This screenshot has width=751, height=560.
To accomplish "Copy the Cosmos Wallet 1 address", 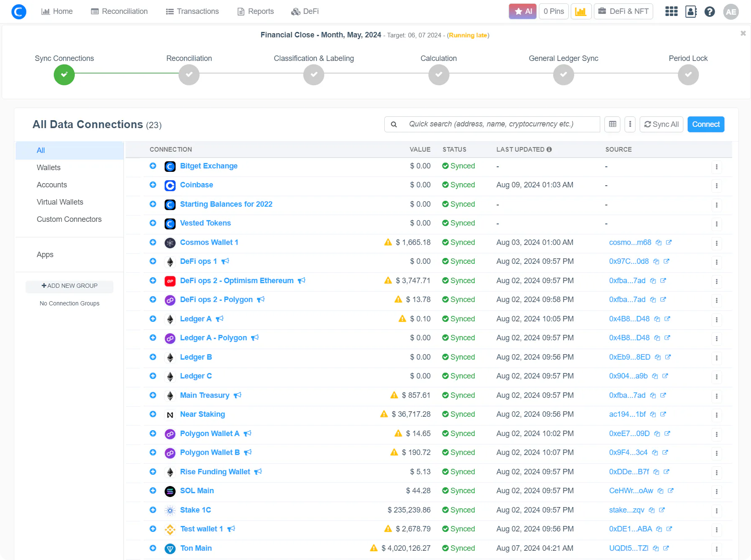I will (659, 242).
